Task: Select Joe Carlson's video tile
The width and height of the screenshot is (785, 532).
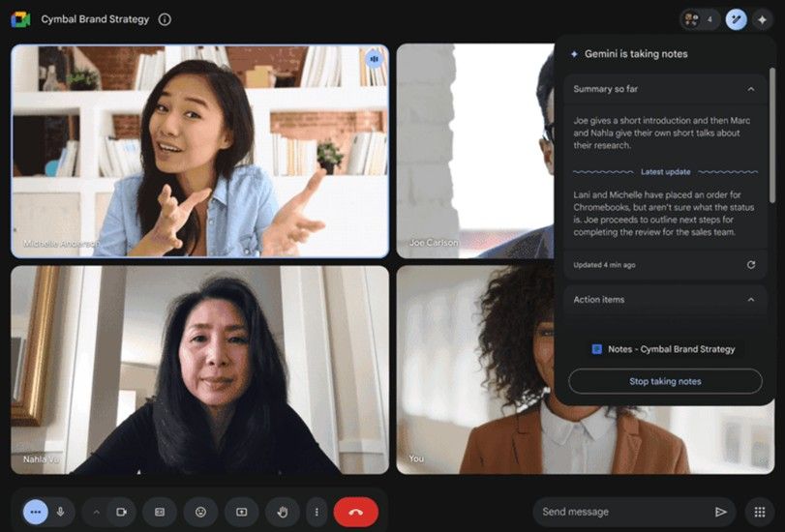Action: pos(475,151)
